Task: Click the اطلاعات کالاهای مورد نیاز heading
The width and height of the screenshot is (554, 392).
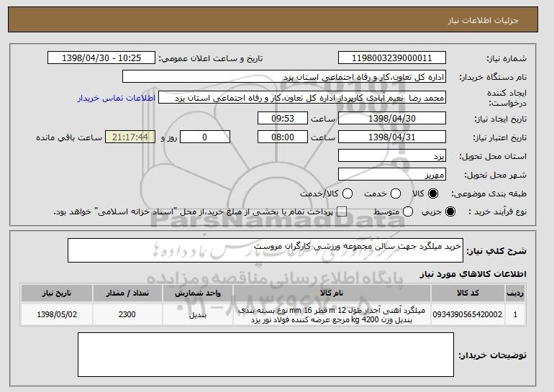Action: (x=473, y=274)
